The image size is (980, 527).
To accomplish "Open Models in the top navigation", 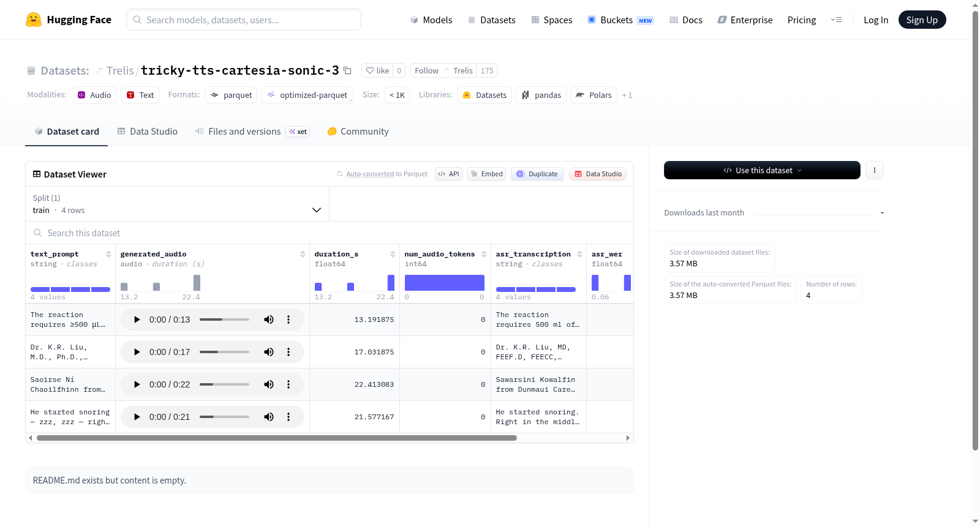I will click(431, 20).
